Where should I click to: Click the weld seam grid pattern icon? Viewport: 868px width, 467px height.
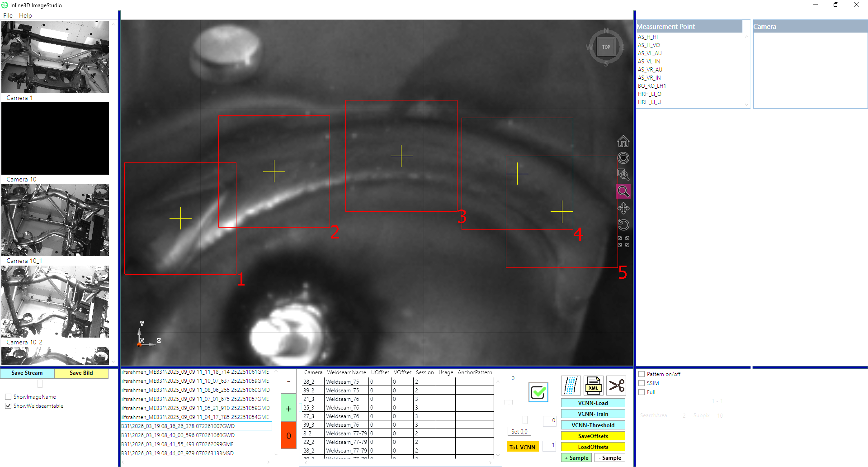tap(571, 386)
